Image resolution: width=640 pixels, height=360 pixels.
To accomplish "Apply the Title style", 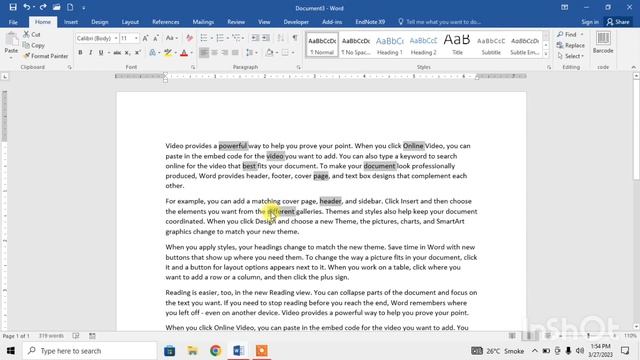I will [x=457, y=45].
